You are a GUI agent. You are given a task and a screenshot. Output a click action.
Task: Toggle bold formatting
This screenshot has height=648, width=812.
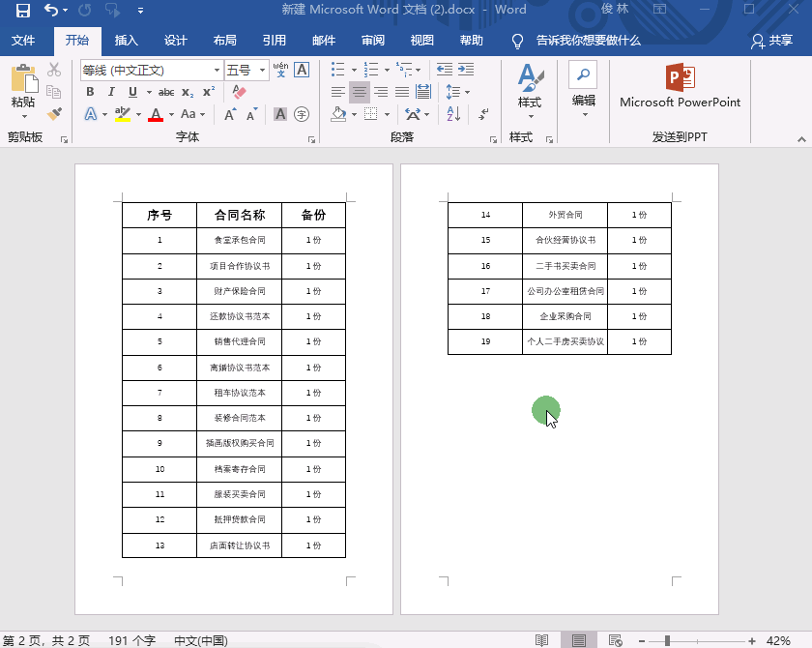pos(90,92)
